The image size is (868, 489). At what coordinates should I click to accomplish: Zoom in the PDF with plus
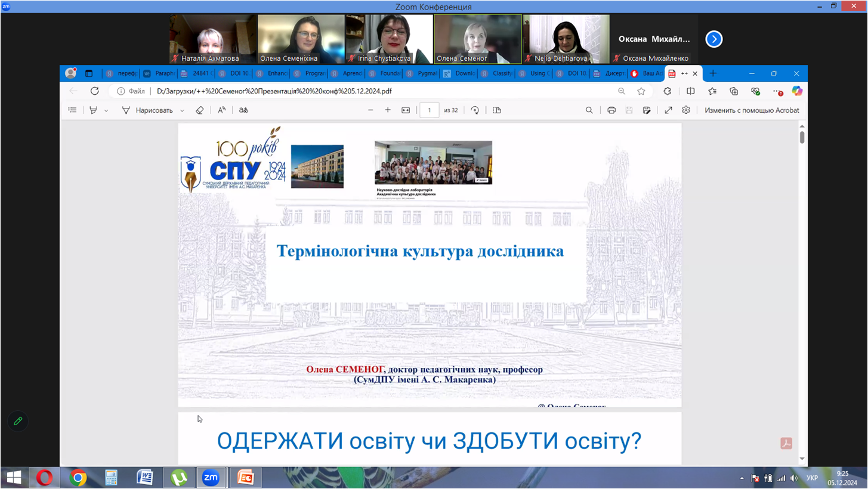[x=388, y=110]
